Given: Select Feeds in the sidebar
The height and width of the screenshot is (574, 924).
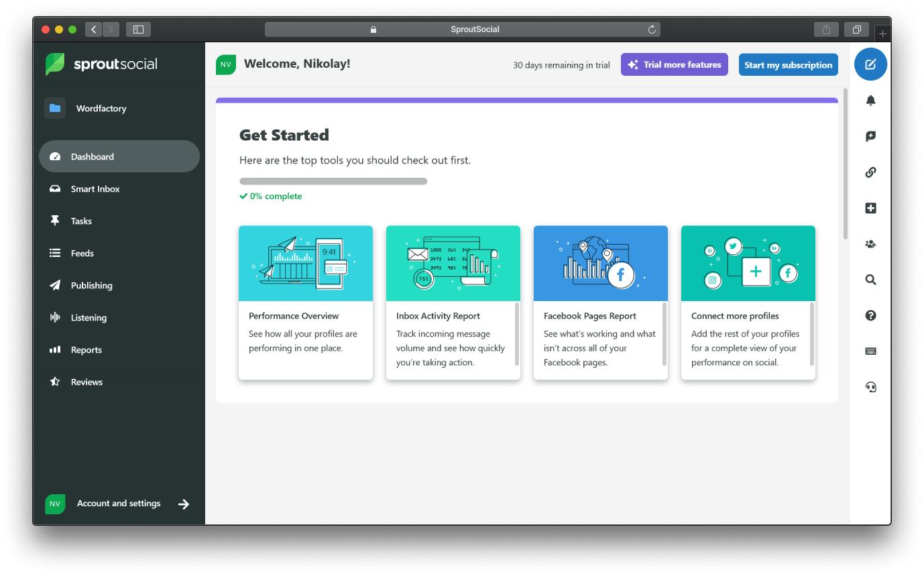Looking at the screenshot, I should pyautogui.click(x=119, y=253).
